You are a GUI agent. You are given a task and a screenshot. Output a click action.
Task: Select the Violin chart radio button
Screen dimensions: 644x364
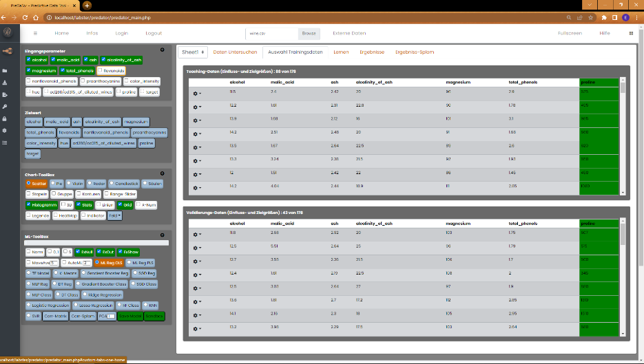(x=70, y=184)
